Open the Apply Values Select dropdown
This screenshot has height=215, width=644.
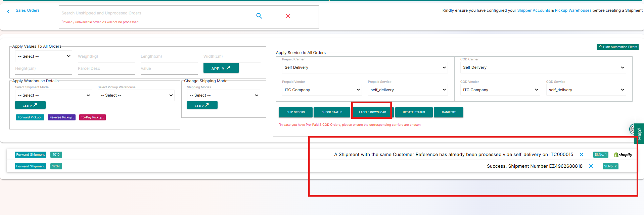[44, 56]
